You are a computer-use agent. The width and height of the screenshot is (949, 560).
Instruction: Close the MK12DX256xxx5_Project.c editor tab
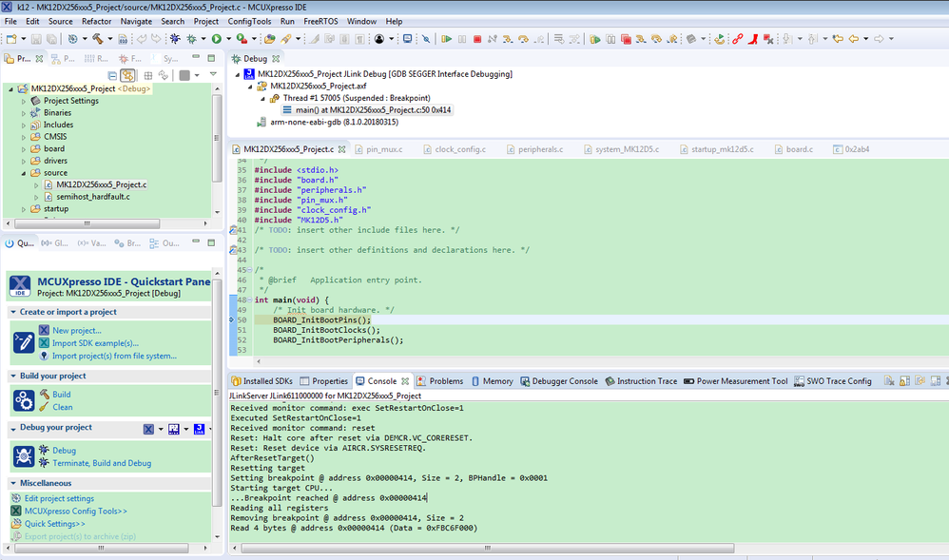click(x=342, y=149)
